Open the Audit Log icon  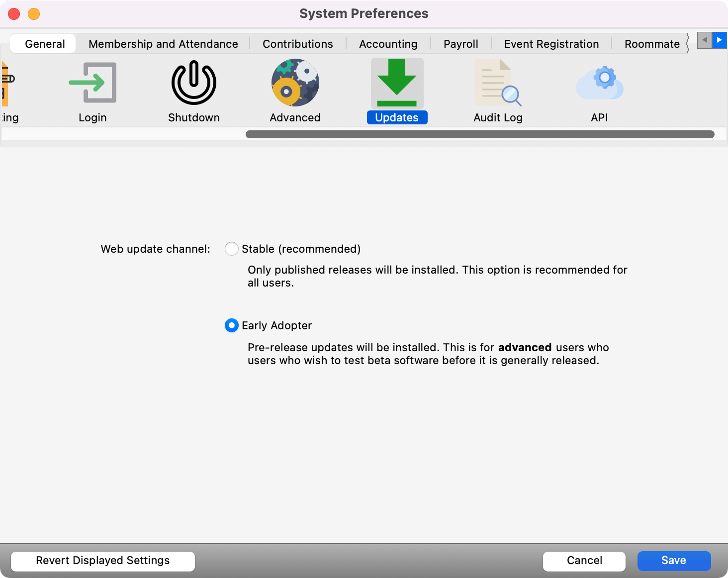pos(498,83)
